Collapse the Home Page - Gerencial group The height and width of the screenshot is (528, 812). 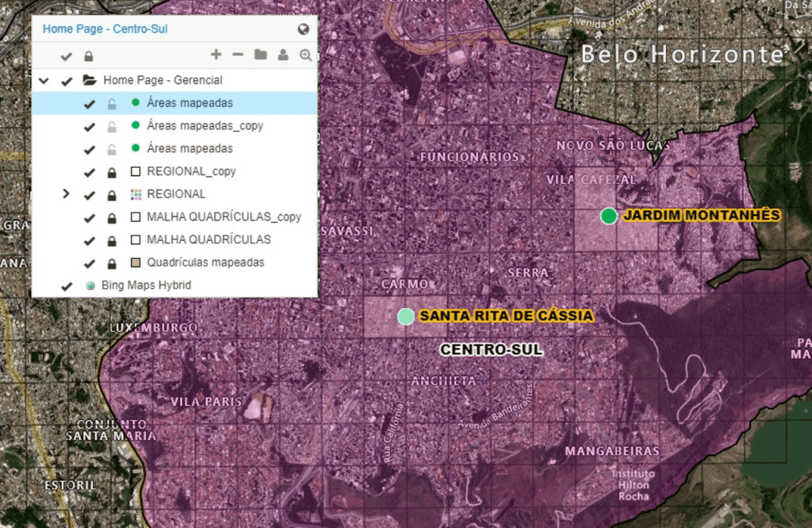coord(44,80)
